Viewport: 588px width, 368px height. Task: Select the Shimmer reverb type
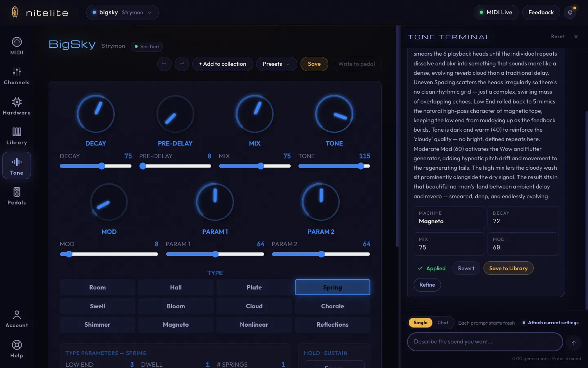pyautogui.click(x=97, y=325)
